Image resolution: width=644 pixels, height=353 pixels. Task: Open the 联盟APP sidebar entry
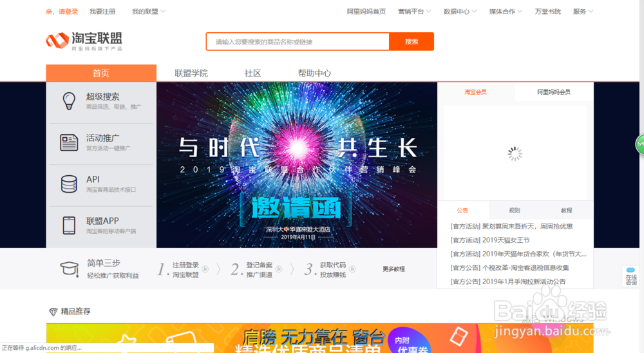click(x=101, y=227)
